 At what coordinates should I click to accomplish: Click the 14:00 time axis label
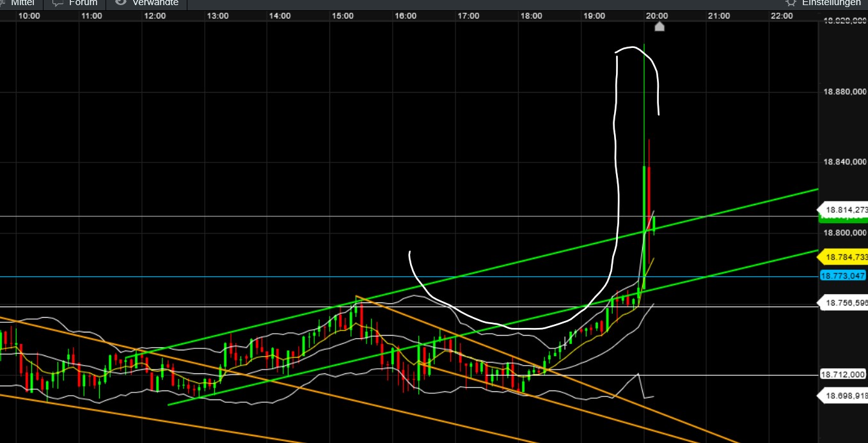pos(280,16)
